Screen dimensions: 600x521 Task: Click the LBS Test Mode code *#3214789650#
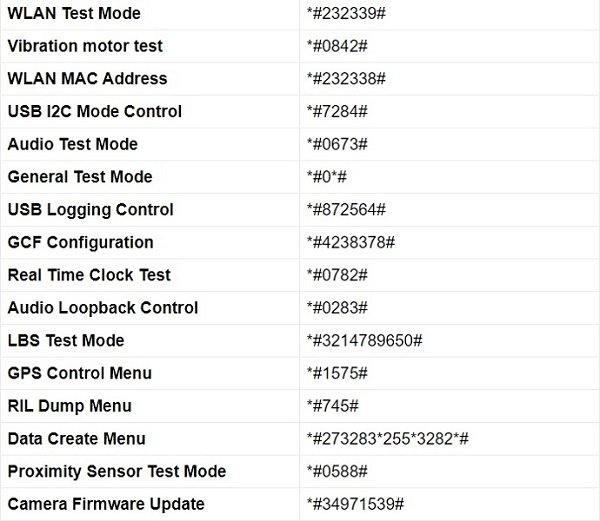pyautogui.click(x=365, y=341)
